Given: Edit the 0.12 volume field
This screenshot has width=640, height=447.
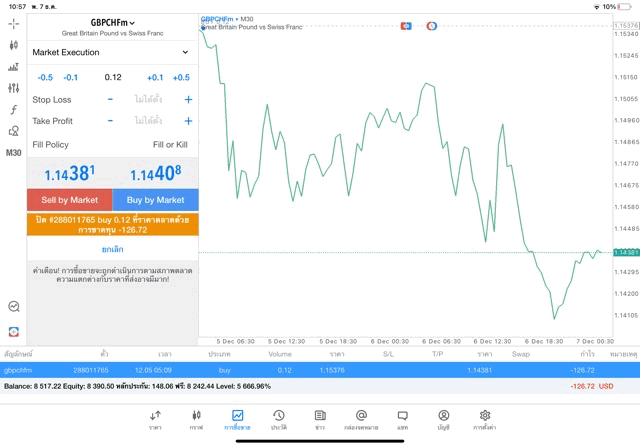Looking at the screenshot, I should click(113, 77).
